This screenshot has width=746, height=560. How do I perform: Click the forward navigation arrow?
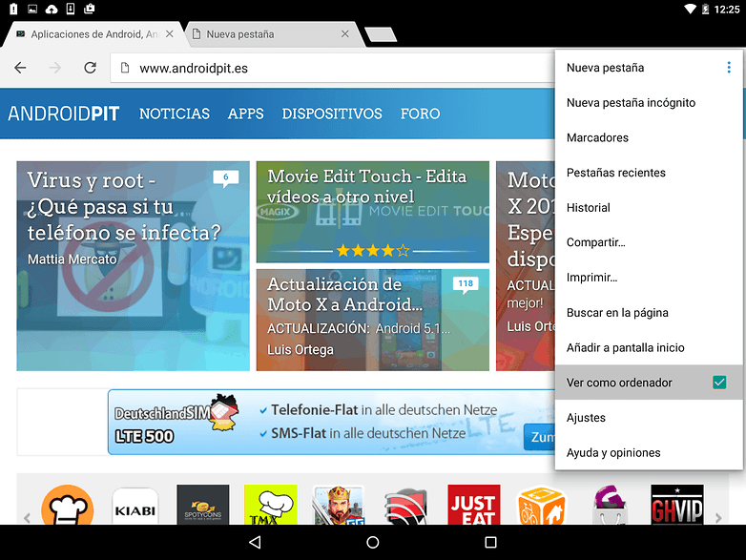coord(55,68)
